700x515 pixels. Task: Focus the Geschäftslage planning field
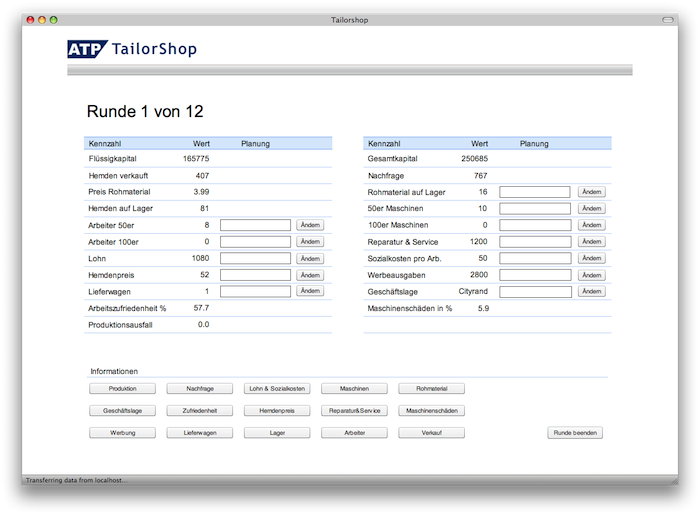[535, 292]
